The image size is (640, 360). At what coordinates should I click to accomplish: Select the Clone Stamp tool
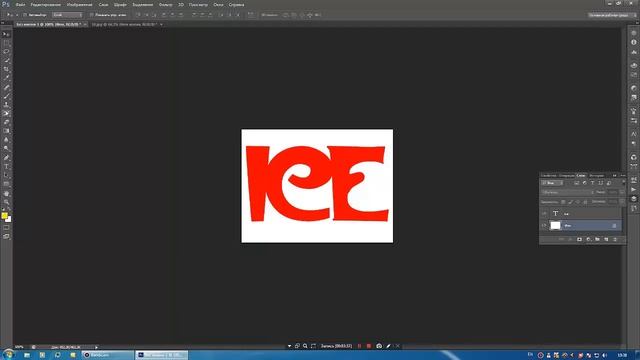tap(6, 104)
